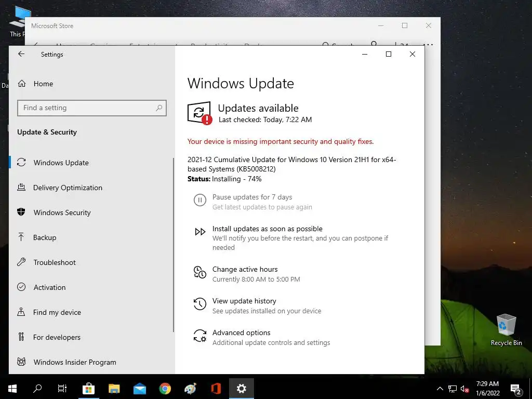Launch Google Chrome from the taskbar
Viewport: 532px width, 399px height.
(165, 389)
